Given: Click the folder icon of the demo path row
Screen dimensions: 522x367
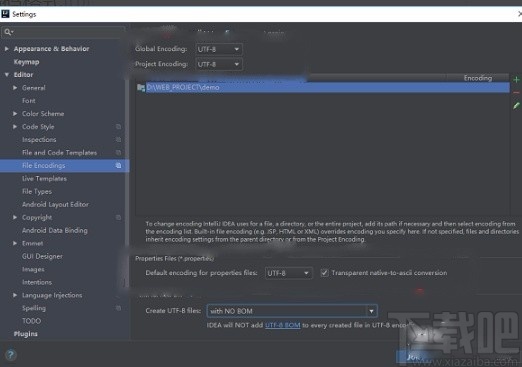Looking at the screenshot, I should coord(141,88).
